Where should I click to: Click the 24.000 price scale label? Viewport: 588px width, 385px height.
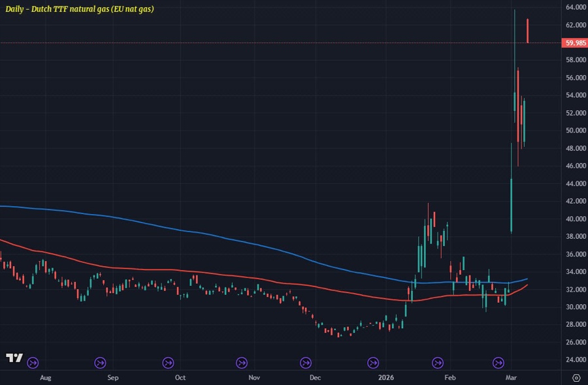[575, 360]
